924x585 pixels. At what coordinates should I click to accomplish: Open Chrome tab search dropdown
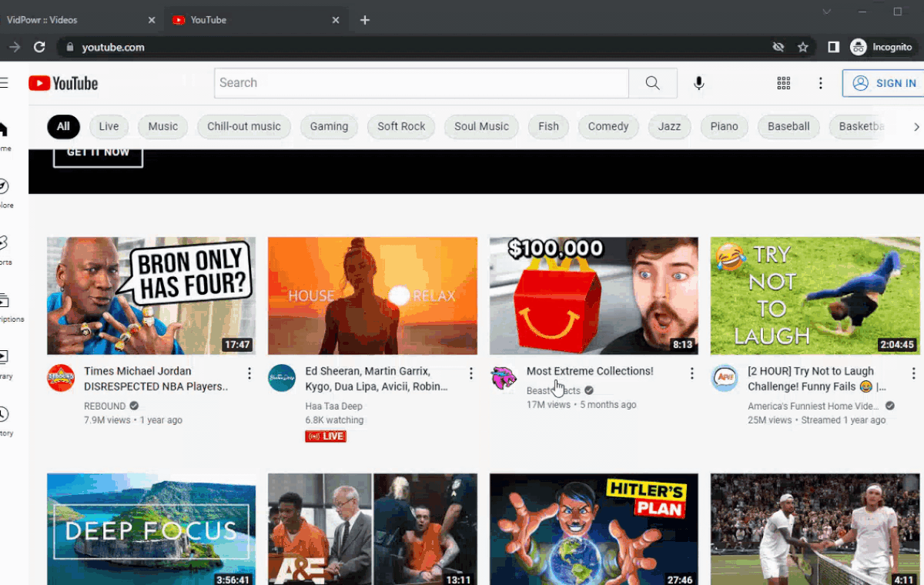827,12
